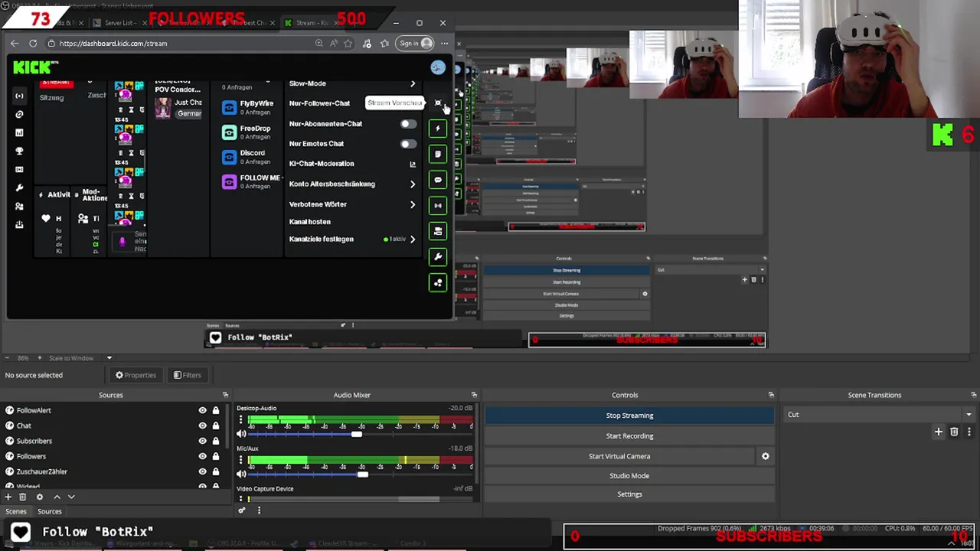Click Kanal hosten menu entry
The height and width of the screenshot is (551, 980).
(310, 222)
